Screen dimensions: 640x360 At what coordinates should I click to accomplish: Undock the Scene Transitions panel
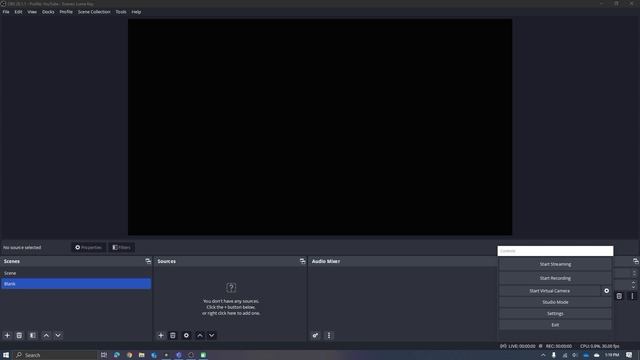[636, 261]
